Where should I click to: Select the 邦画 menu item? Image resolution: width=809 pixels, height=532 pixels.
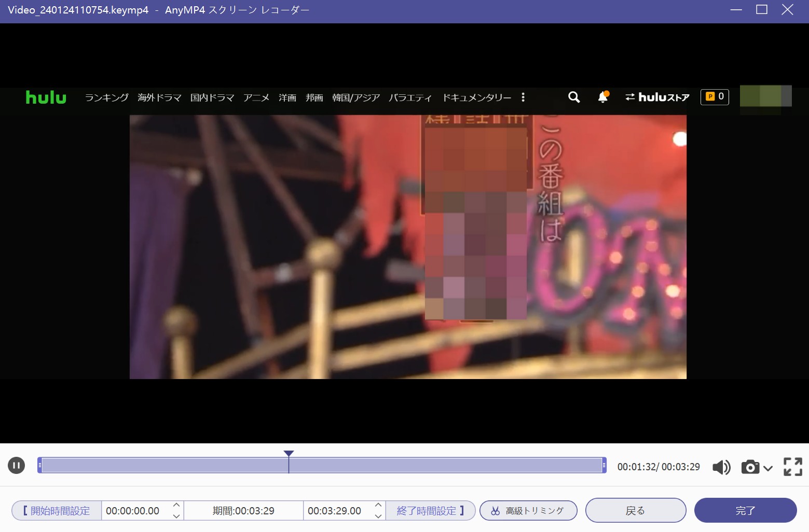click(x=314, y=97)
